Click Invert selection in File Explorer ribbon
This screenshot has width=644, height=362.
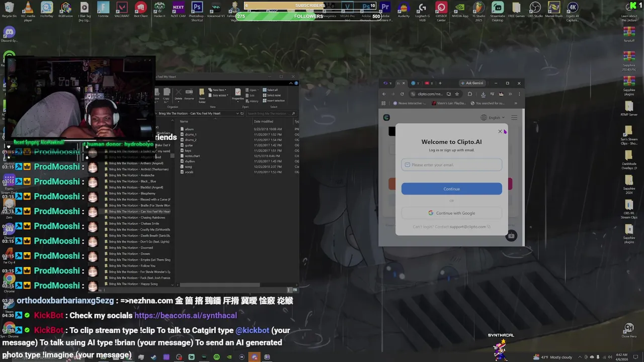[x=275, y=101]
